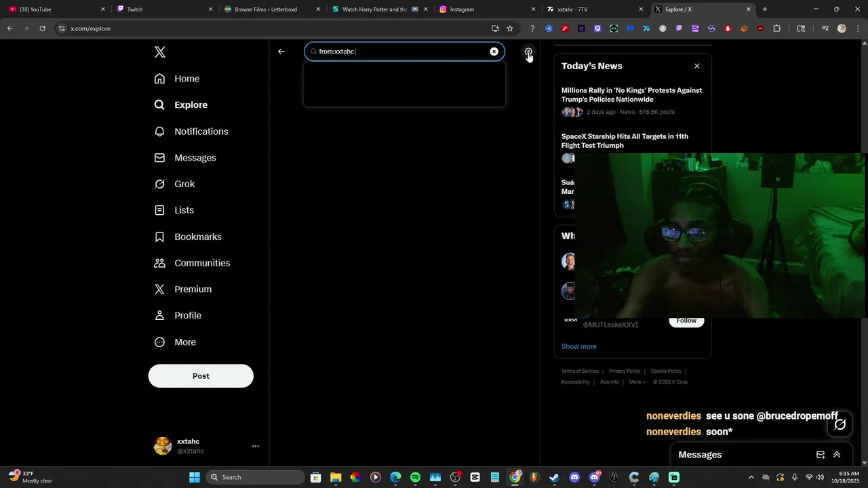
Task: Open Spotify from the taskbar
Action: click(415, 477)
